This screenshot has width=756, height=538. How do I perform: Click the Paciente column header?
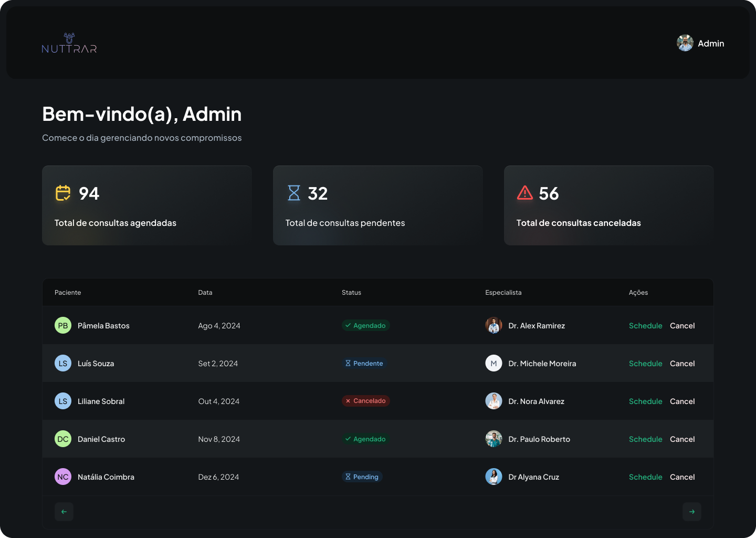68,293
